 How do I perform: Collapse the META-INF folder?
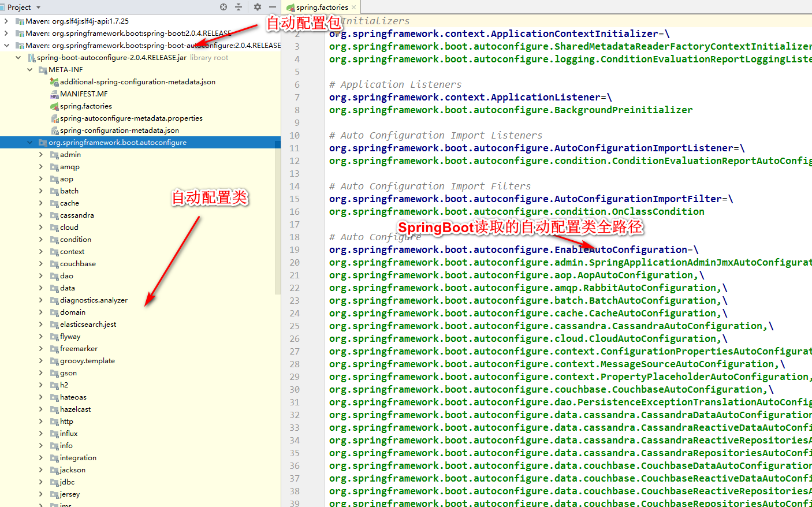click(29, 69)
